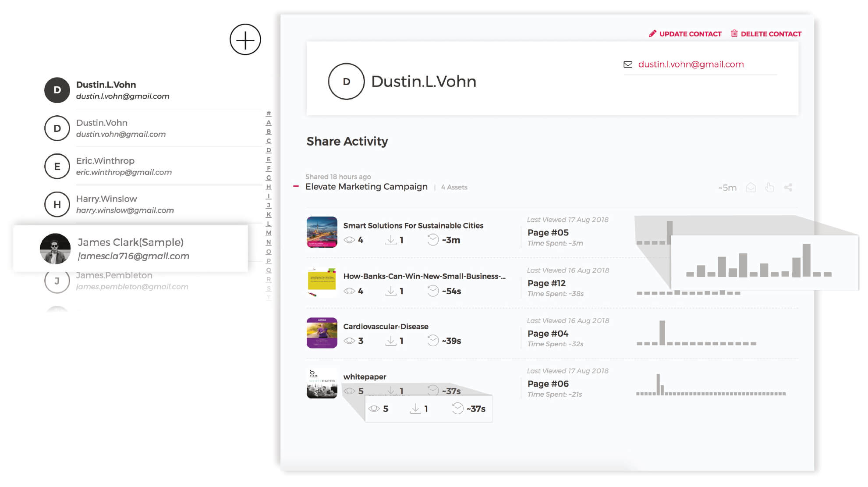This screenshot has height=487, width=868.
Task: Click the share icon for Elevate Marketing Campaign
Action: coord(788,188)
